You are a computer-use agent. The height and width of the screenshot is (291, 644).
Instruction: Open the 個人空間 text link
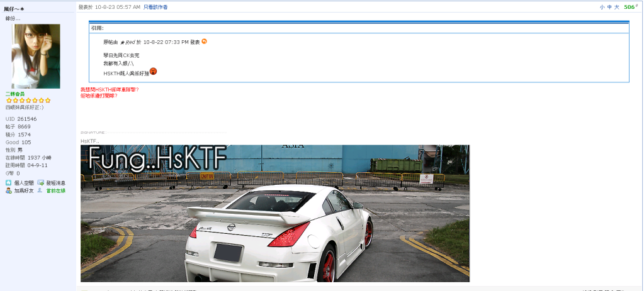24,183
